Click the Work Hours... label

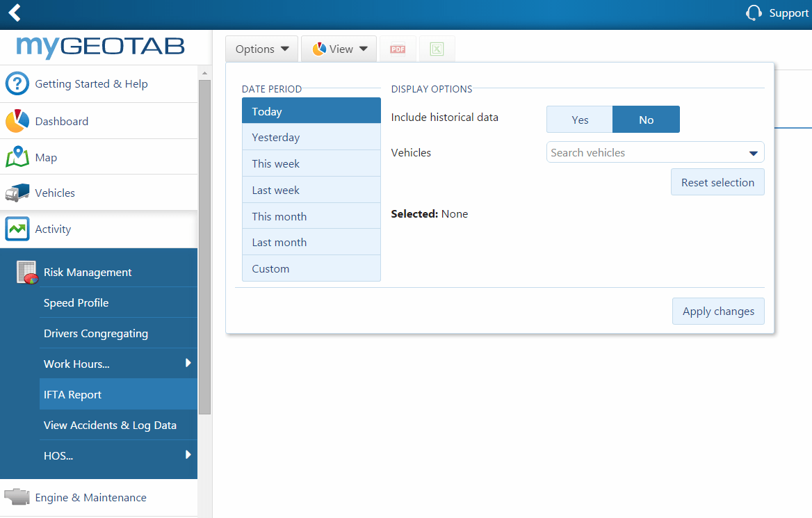click(76, 364)
